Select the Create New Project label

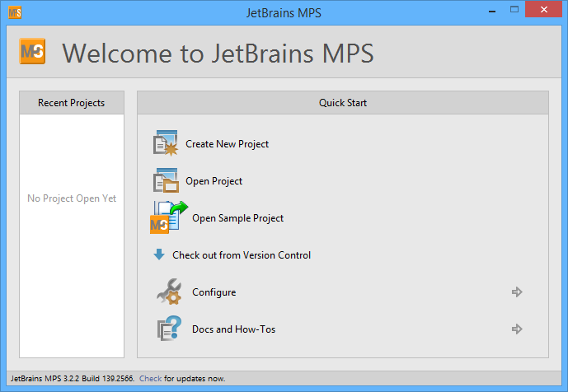tap(227, 144)
